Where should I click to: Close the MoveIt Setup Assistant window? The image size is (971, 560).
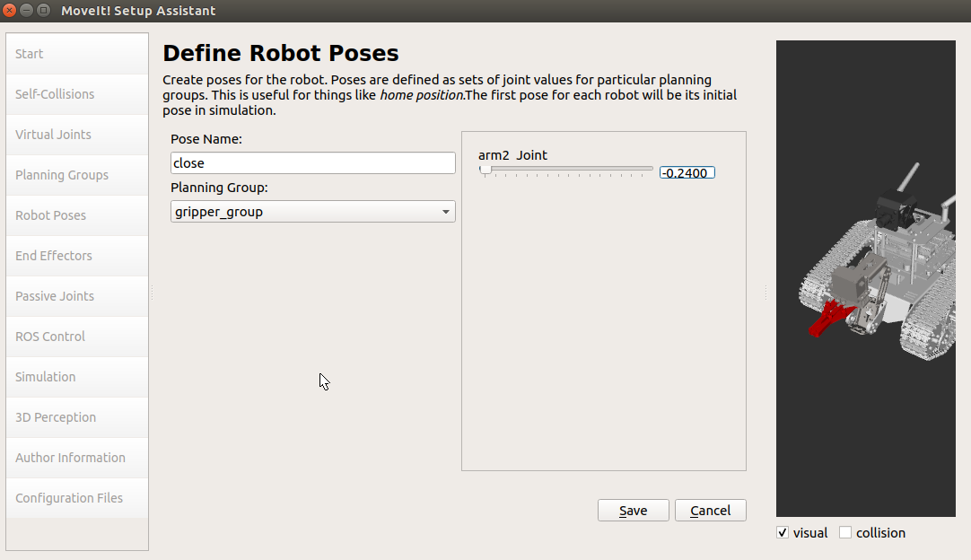[9, 11]
